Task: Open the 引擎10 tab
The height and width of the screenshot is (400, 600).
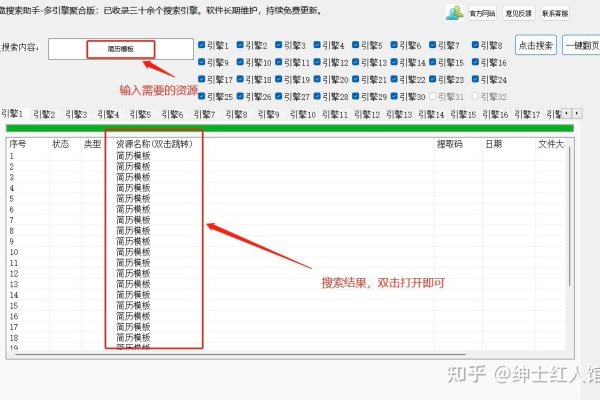Action: pos(303,114)
